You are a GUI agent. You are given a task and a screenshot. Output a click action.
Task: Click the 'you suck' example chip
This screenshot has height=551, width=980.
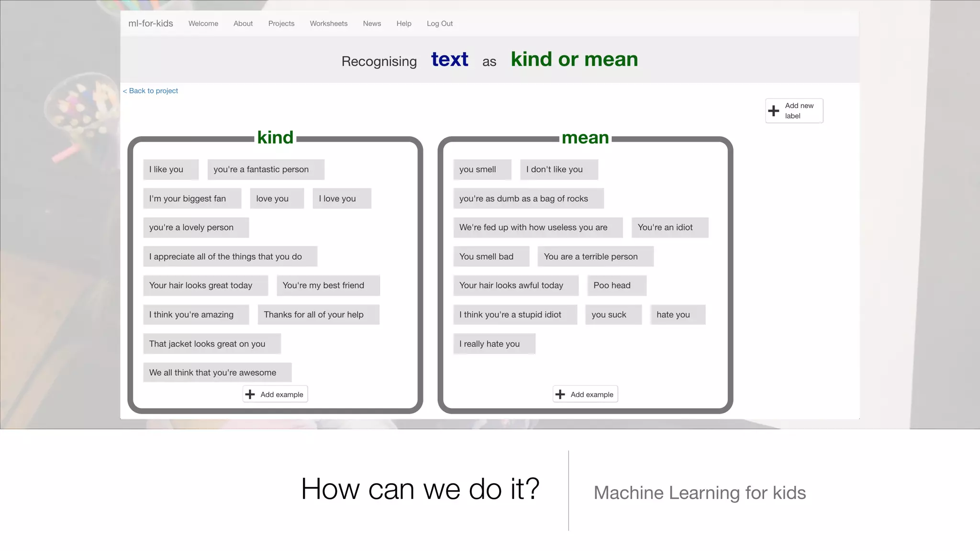tap(613, 315)
